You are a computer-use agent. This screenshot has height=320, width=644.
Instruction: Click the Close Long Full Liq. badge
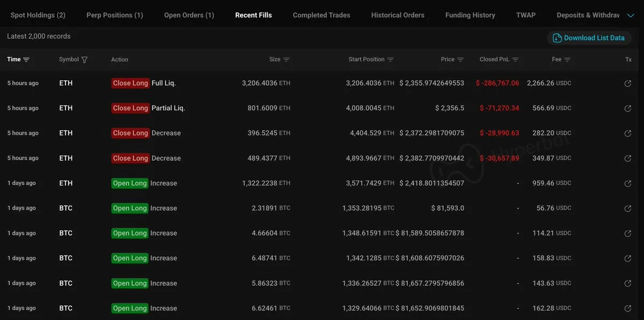[x=130, y=83]
